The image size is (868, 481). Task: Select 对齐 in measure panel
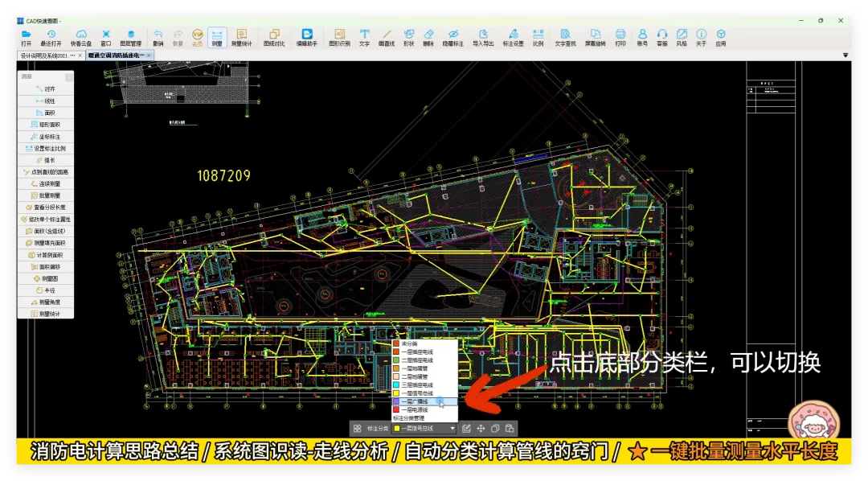(45, 88)
